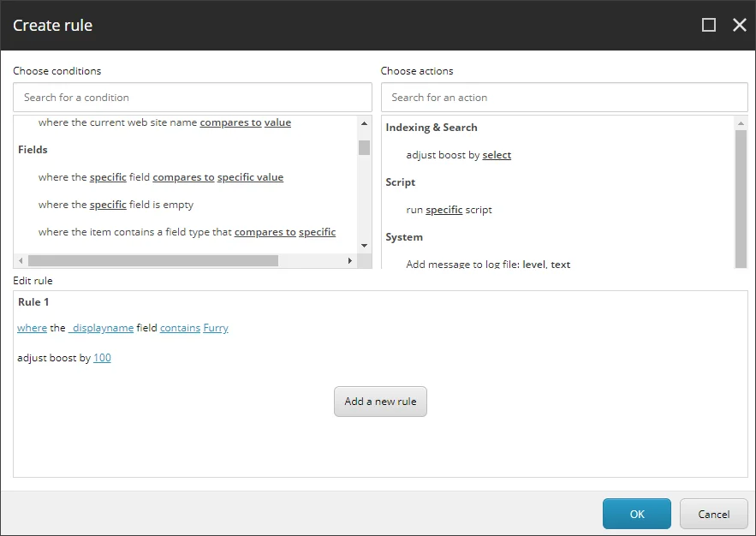Click the 'Furry' value link in Rule 1
The height and width of the screenshot is (536, 756).
pos(216,328)
